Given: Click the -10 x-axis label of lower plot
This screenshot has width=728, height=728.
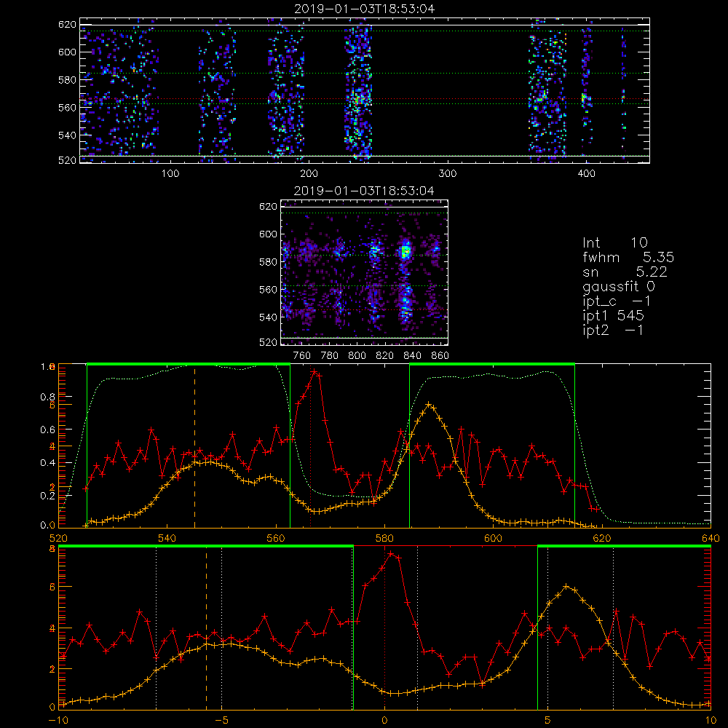Looking at the screenshot, I should (x=58, y=720).
